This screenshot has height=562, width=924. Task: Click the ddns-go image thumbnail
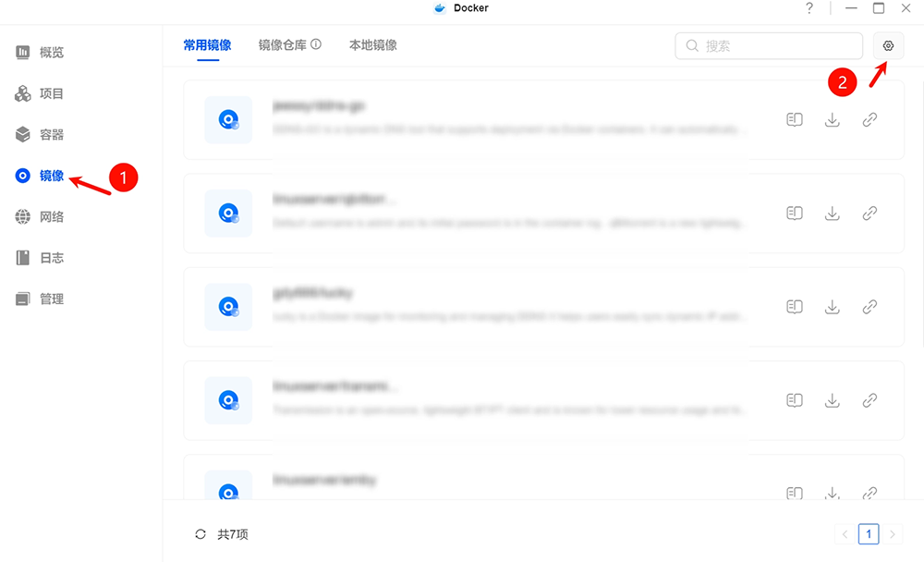coord(228,120)
